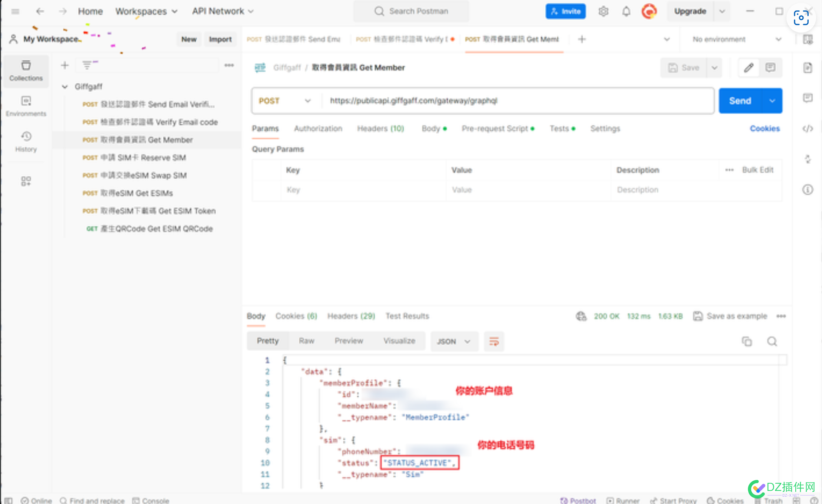The image size is (822, 504).
Task: Open the query params column options dots
Action: pyautogui.click(x=729, y=170)
